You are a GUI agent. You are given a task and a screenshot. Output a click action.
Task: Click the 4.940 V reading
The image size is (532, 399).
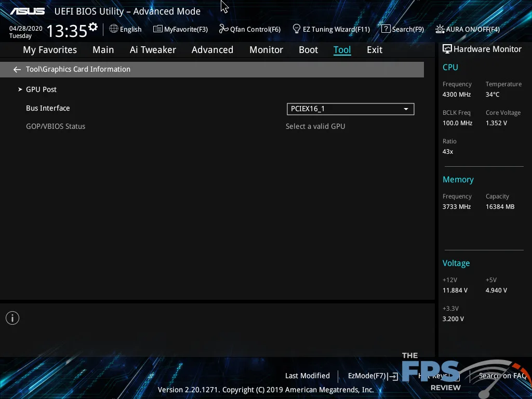point(496,290)
